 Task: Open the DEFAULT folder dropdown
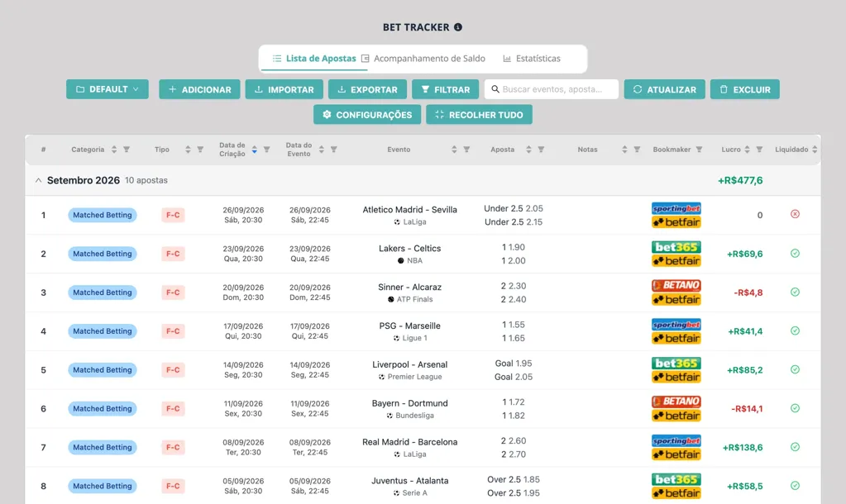click(x=108, y=89)
